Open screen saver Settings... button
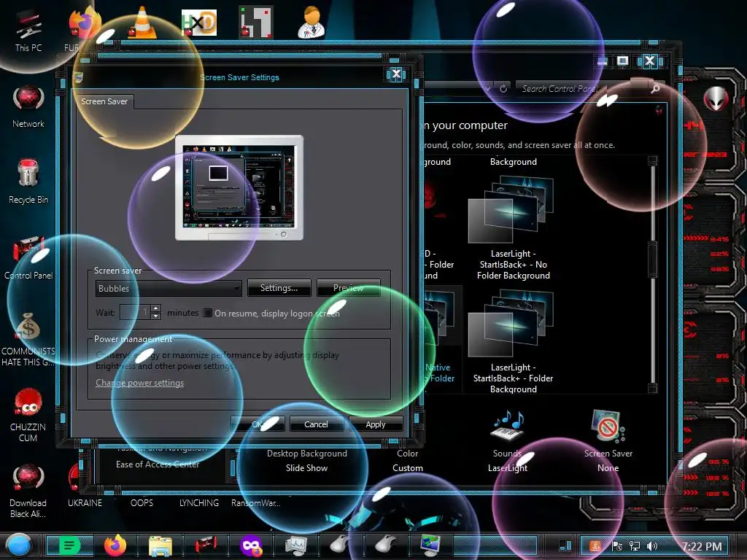Screen dimensions: 747x560 (279, 287)
